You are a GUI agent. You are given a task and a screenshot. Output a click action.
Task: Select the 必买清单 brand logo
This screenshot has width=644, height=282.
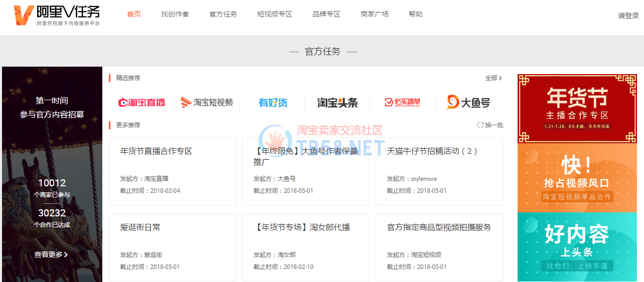(x=402, y=103)
